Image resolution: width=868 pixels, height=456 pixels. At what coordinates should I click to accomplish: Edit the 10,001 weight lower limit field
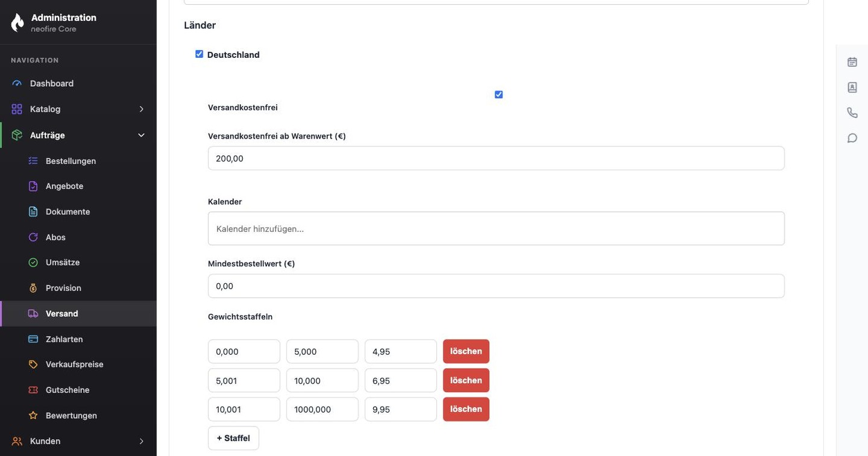244,410
